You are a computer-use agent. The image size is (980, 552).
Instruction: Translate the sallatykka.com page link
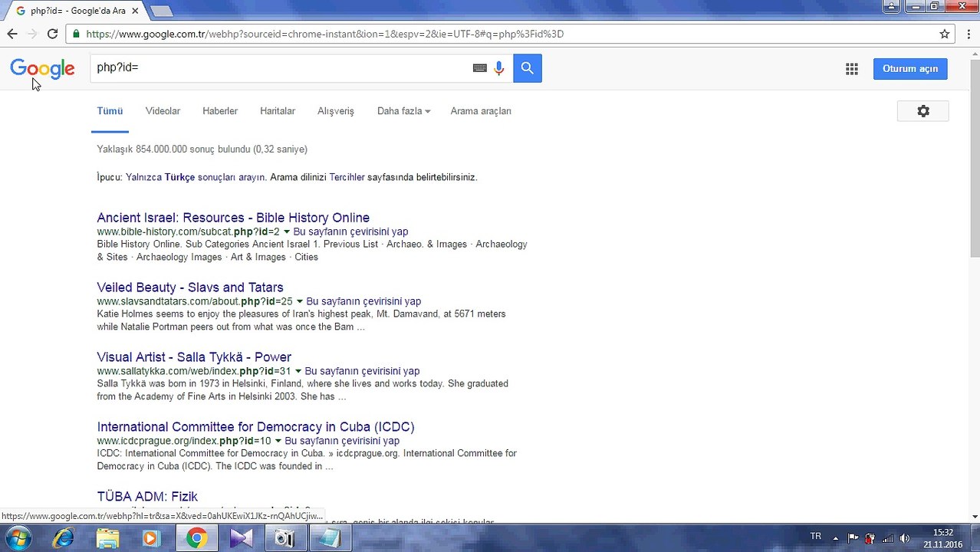tap(362, 371)
